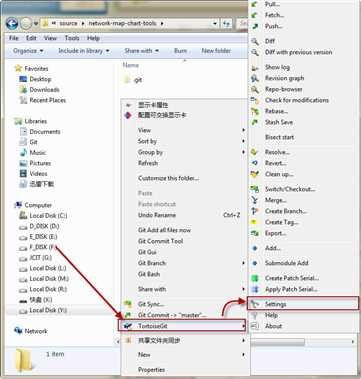Screen dimensions: 361x379
Task: Click the Name column header
Action: pos(131,65)
